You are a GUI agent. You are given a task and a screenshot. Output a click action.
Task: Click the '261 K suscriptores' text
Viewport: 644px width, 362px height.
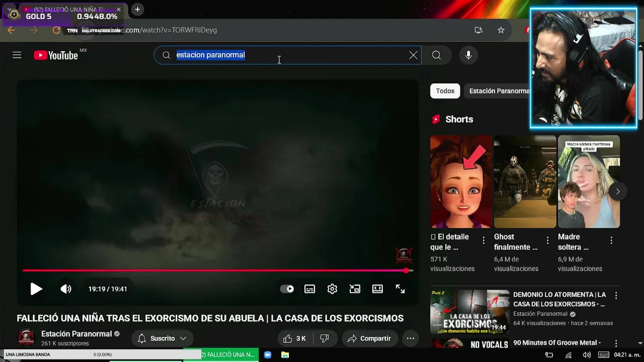(x=65, y=343)
